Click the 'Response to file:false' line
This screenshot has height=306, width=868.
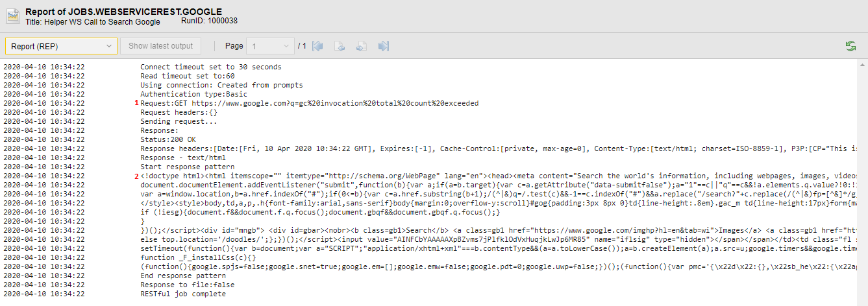click(x=187, y=285)
